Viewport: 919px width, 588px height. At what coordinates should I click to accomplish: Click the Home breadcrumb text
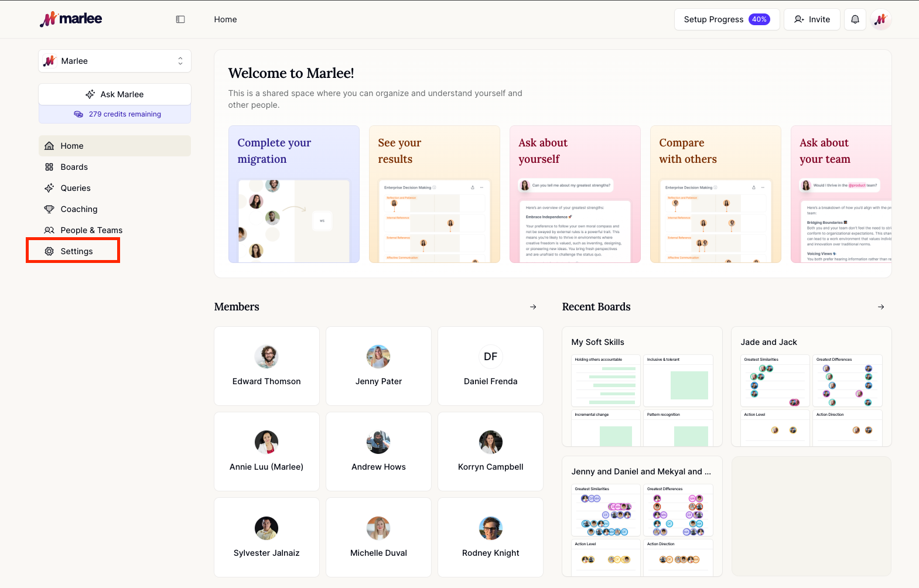226,19
